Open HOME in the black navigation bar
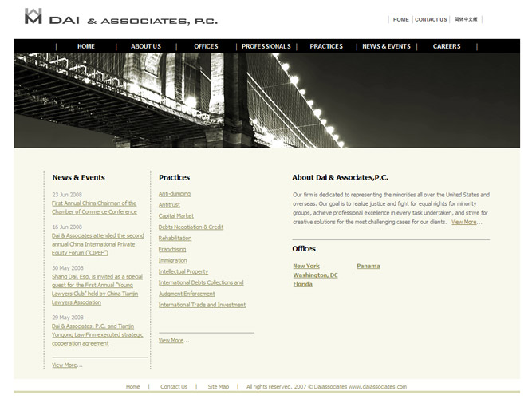 pyautogui.click(x=86, y=46)
